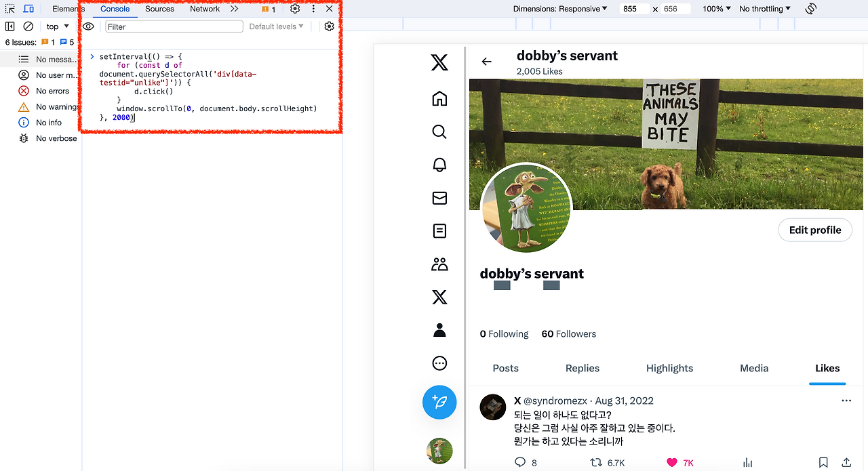The image size is (868, 471).
Task: Repost @syndromezx's post
Action: pos(595,462)
